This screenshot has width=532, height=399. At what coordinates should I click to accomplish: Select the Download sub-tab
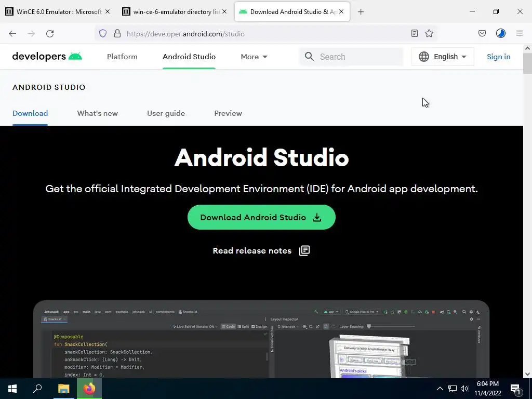30,113
